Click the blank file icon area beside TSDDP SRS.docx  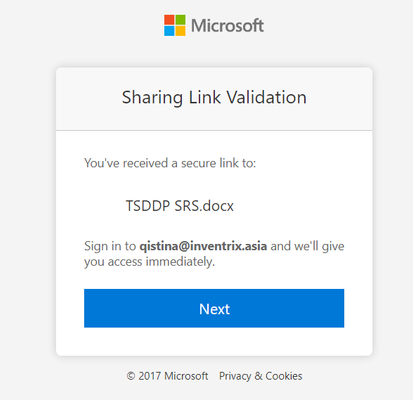pos(104,206)
